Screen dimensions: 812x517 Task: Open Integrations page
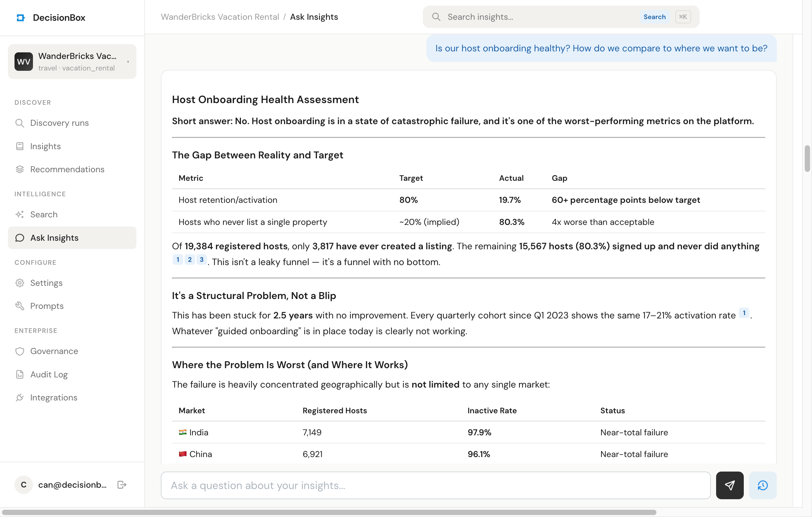click(72, 397)
